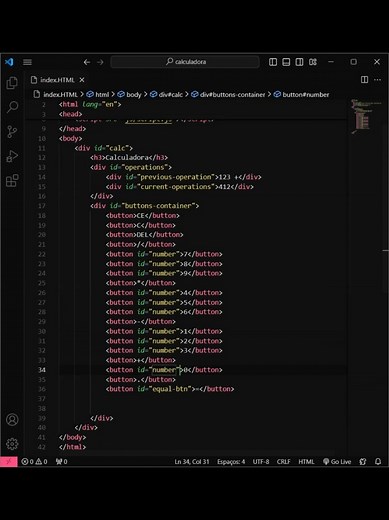Open the Extensions view
Image resolution: width=389 pixels, height=520 pixels.
coord(12,181)
